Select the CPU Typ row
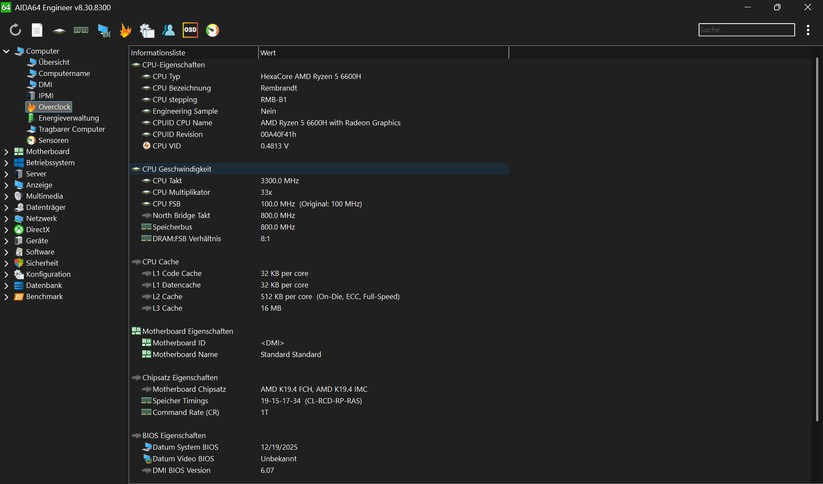This screenshot has height=484, width=823. tap(319, 76)
